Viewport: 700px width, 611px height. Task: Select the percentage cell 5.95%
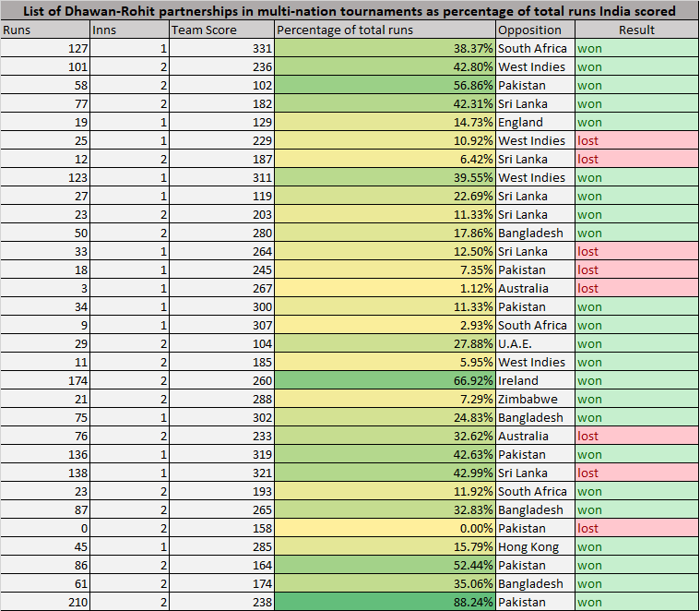tap(385, 362)
